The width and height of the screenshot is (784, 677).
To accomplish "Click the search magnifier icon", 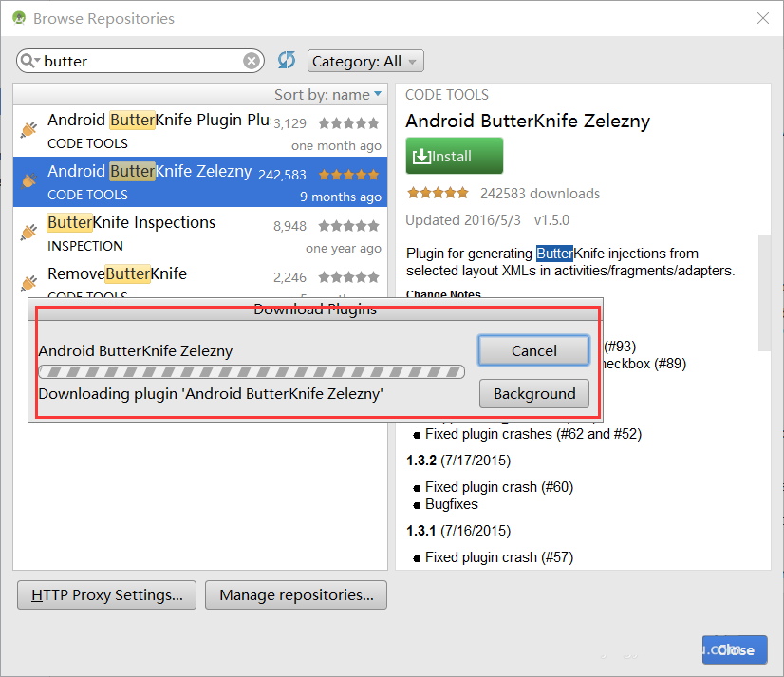I will [28, 61].
